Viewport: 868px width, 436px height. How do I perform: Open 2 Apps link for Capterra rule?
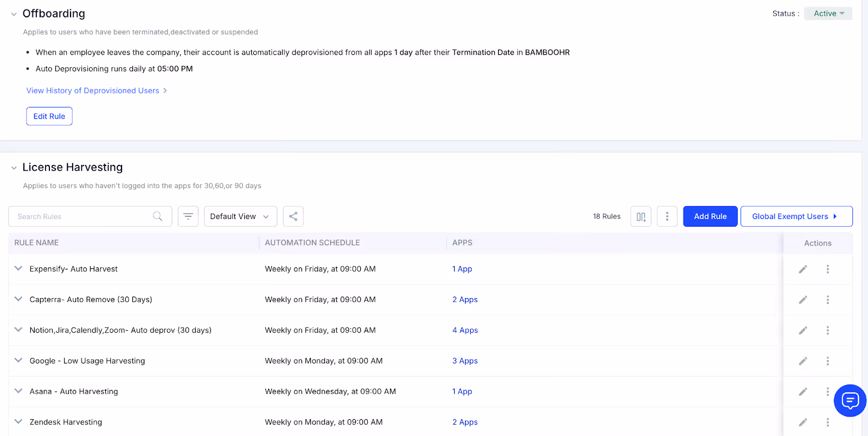(465, 299)
